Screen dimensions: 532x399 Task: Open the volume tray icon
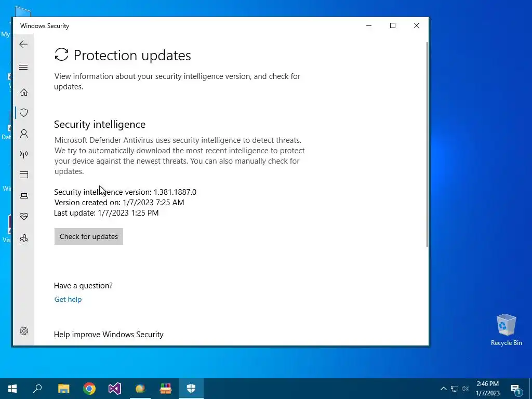pyautogui.click(x=465, y=389)
